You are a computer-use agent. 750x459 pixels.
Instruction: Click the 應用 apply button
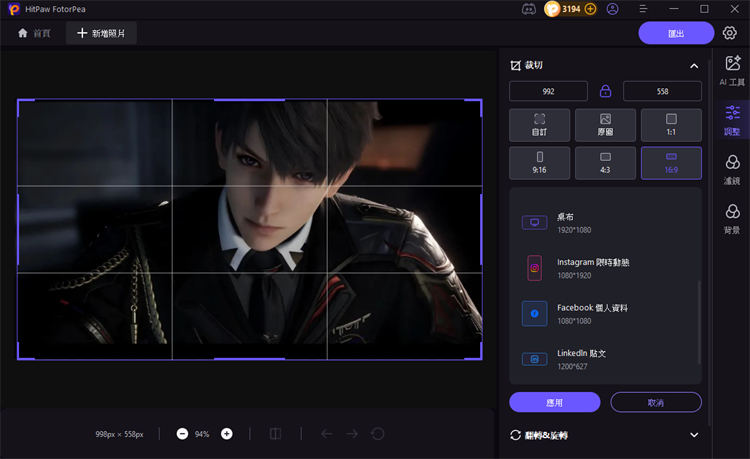(554, 403)
